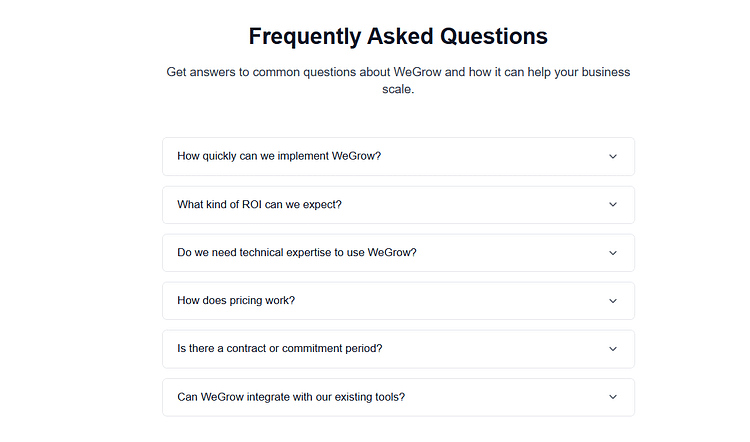Click the middle of the pricing question card
The image size is (750, 442).
(x=398, y=301)
